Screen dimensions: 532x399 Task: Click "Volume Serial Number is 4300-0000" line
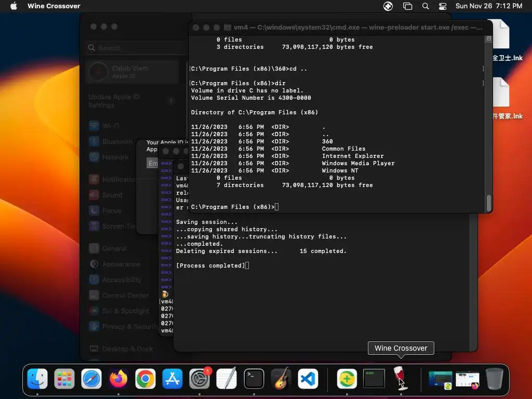(251, 98)
